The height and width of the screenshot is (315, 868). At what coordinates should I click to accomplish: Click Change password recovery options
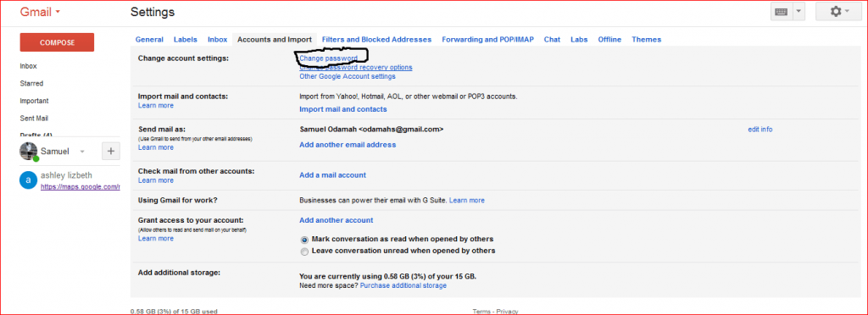pos(356,68)
